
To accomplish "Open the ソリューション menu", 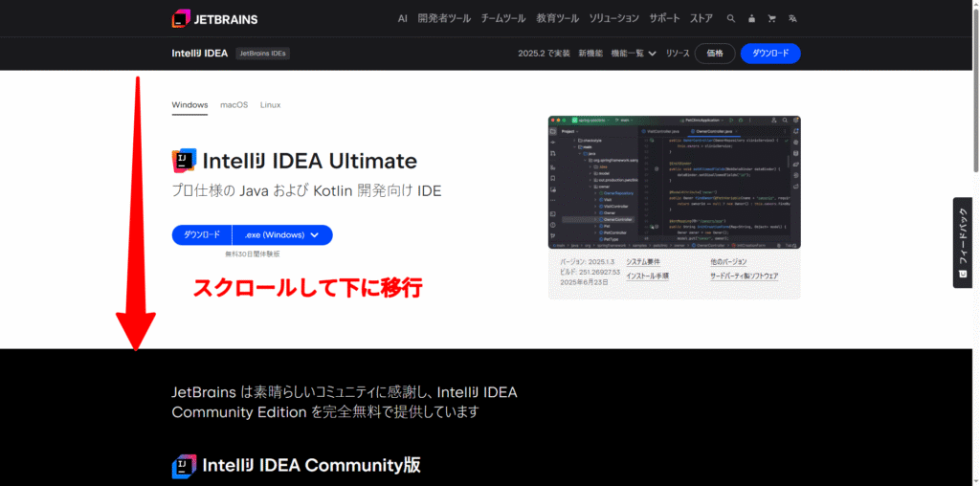I will [613, 19].
